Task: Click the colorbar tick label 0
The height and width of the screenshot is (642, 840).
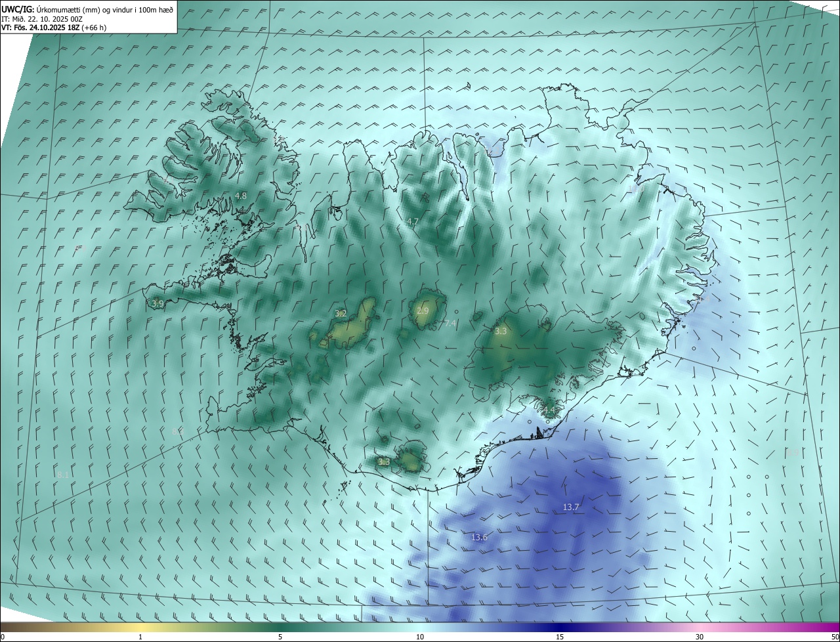Action: tap(3, 637)
